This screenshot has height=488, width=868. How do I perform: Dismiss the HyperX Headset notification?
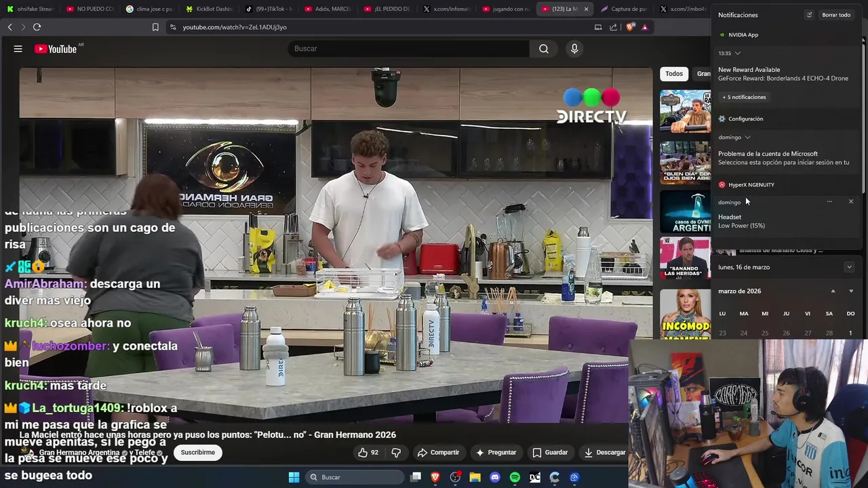[850, 201]
